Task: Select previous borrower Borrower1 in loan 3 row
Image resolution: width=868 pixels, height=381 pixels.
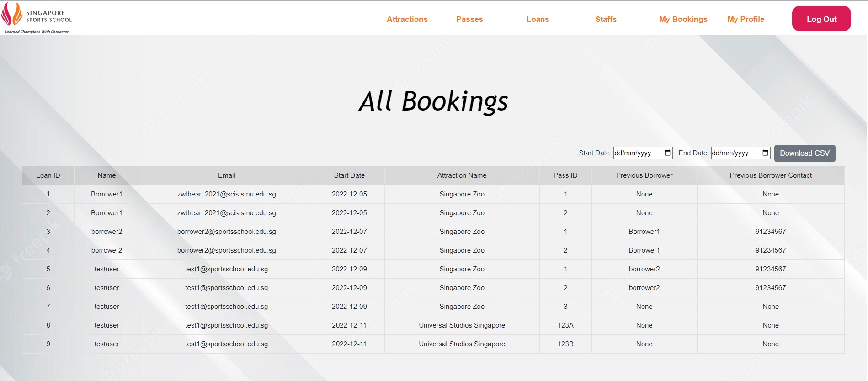Action: pyautogui.click(x=644, y=232)
